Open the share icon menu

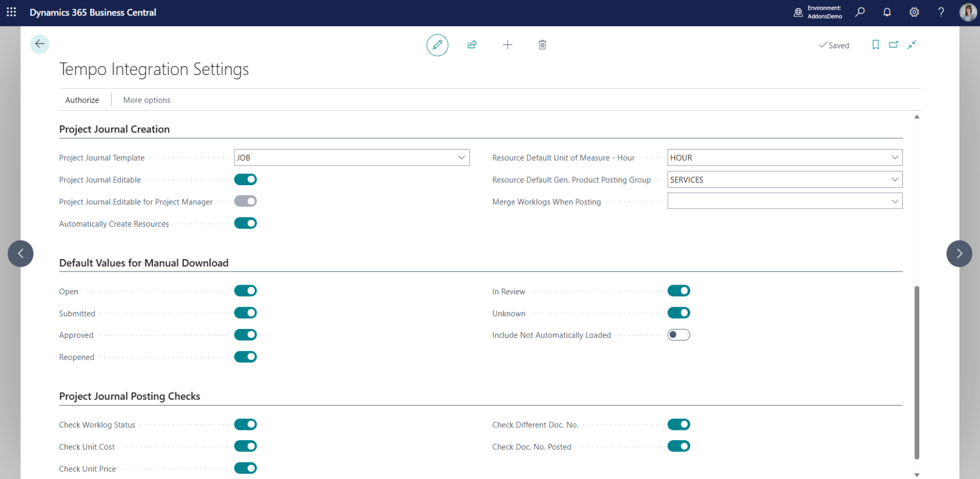pos(472,45)
